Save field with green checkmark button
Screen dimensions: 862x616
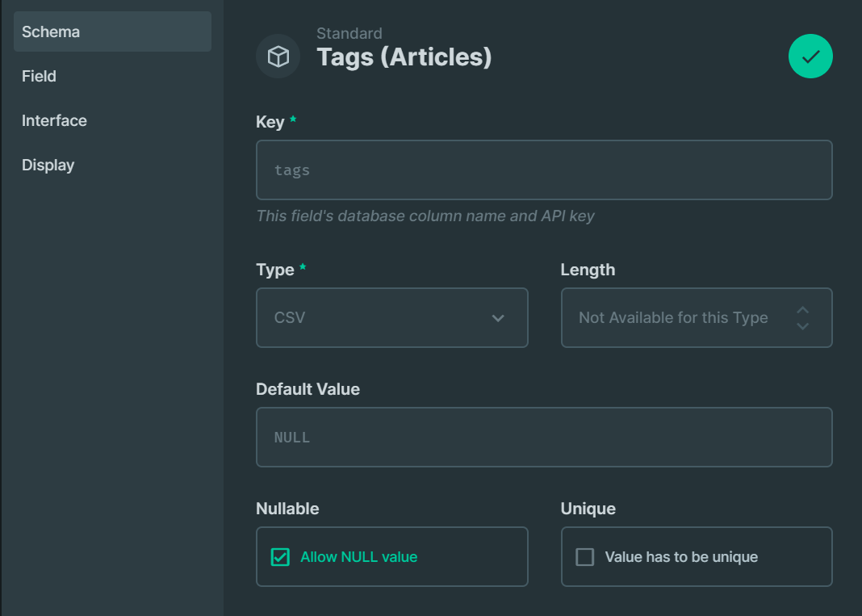[810, 56]
